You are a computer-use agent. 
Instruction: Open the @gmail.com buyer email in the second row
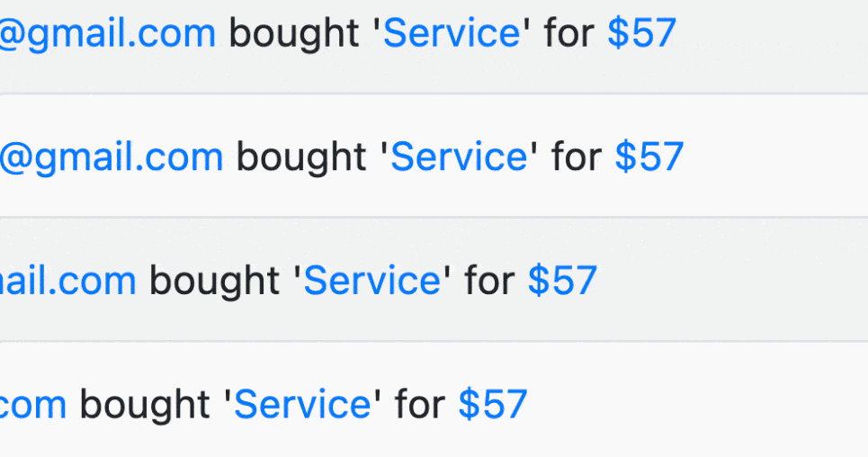[112, 157]
